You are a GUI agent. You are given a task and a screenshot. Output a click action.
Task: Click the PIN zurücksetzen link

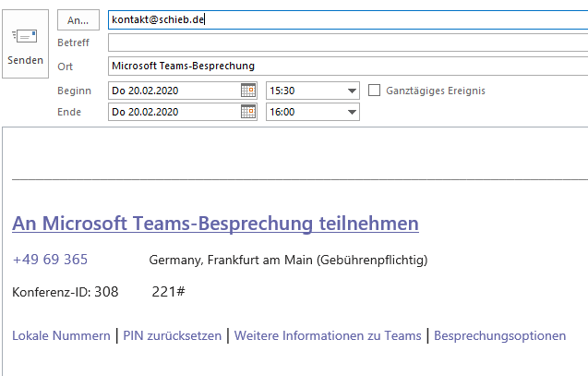(x=173, y=335)
